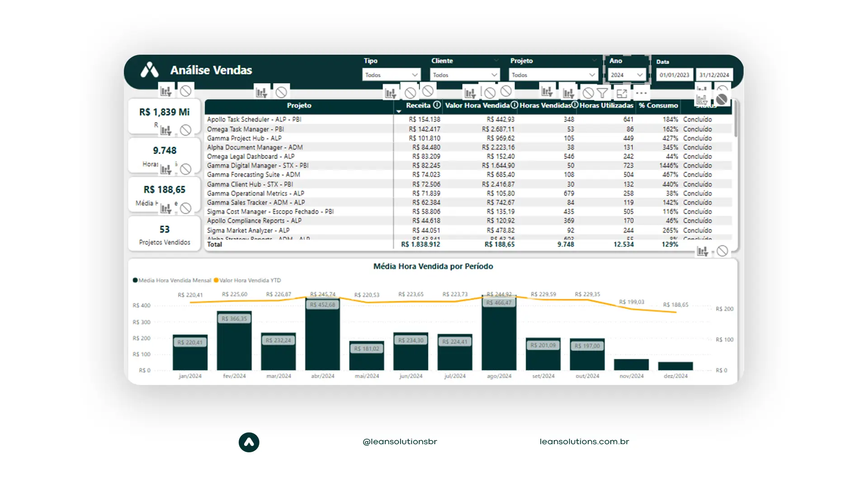Toggle Valor Hora Vendida YTD legend item
This screenshot has width=868, height=488.
pyautogui.click(x=248, y=280)
